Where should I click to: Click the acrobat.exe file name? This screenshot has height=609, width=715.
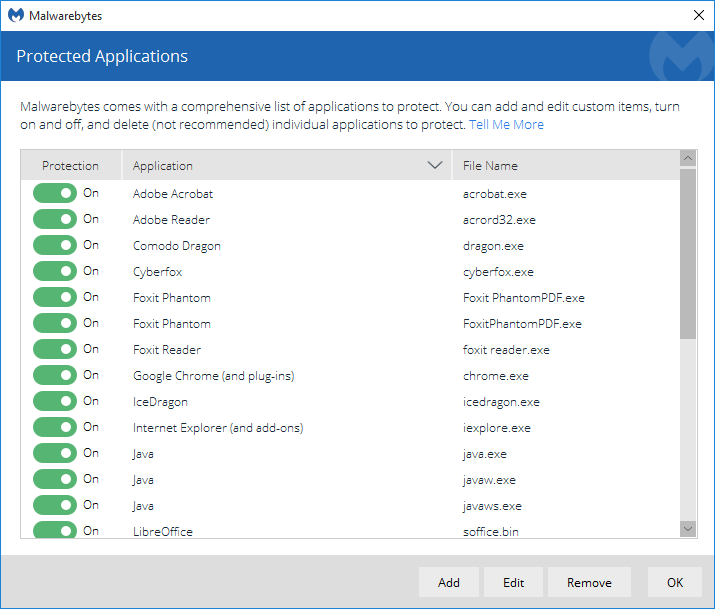[495, 194]
